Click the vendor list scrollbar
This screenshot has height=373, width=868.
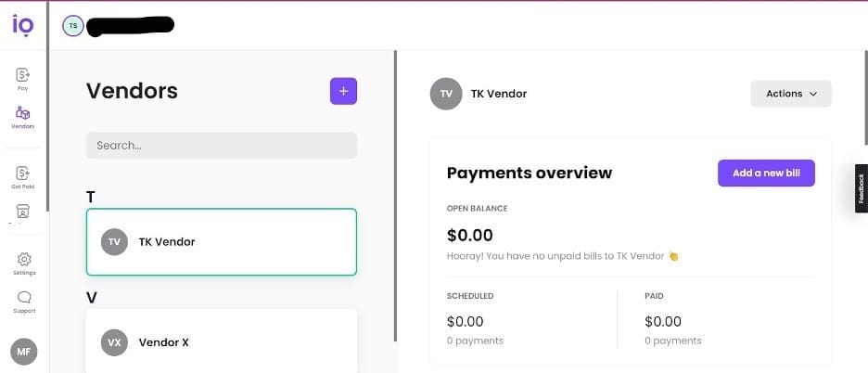point(396,195)
